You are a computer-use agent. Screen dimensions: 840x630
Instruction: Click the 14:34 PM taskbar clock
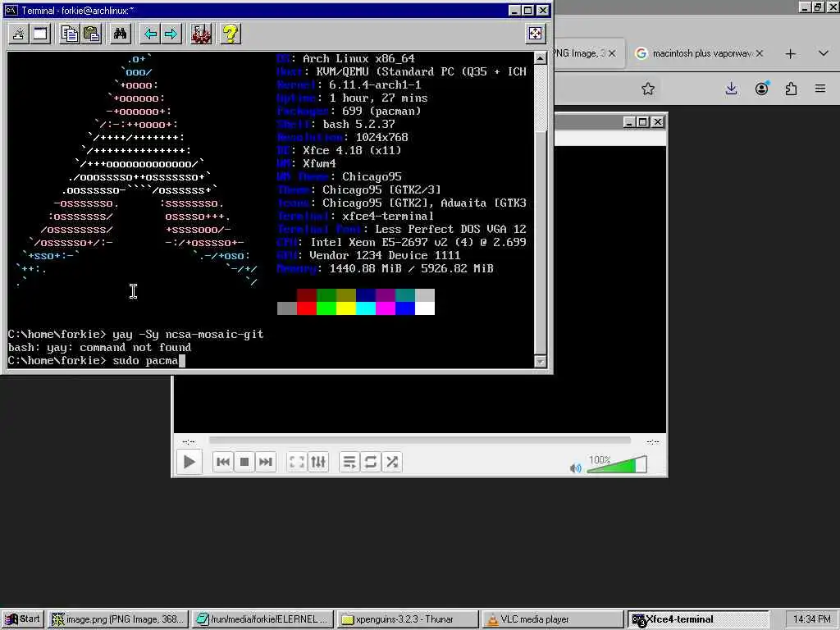tap(811, 619)
